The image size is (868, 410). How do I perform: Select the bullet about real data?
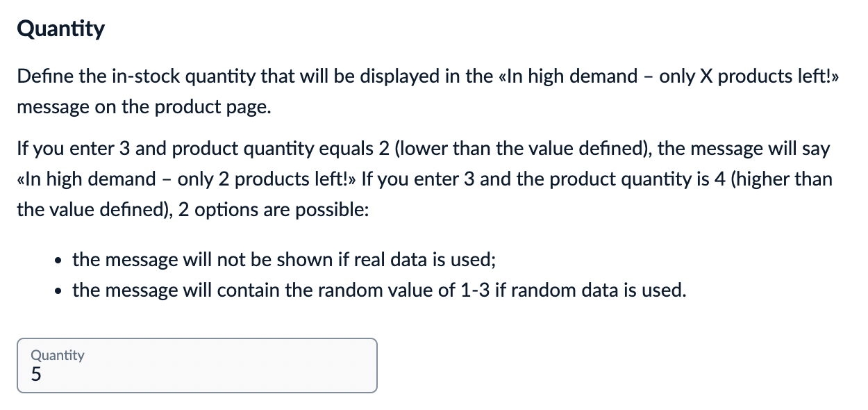click(x=283, y=260)
